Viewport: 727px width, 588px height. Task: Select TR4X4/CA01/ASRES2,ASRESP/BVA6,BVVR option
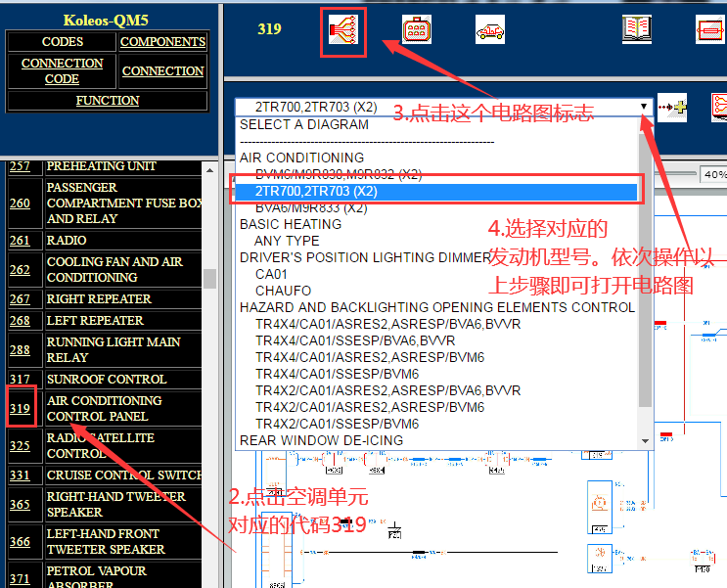tap(388, 324)
